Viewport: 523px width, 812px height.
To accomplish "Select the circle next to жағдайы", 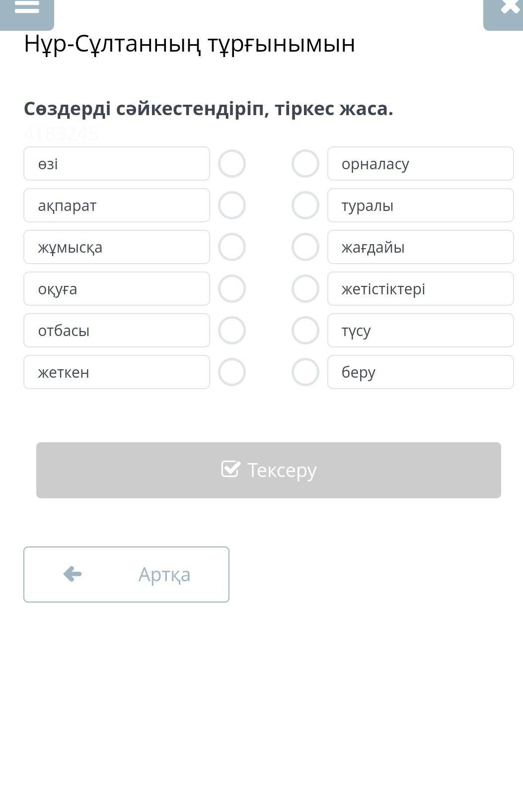I will (x=305, y=247).
